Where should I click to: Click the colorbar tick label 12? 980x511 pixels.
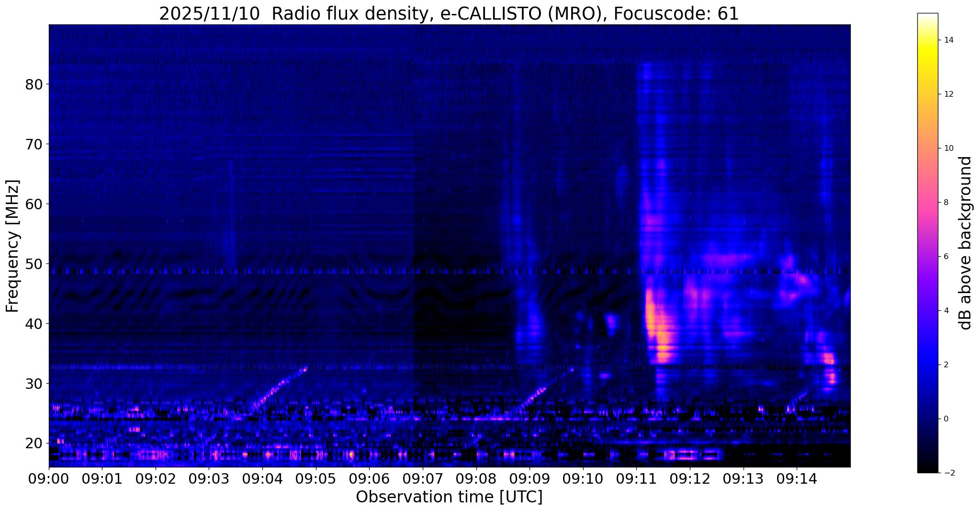pyautogui.click(x=948, y=94)
